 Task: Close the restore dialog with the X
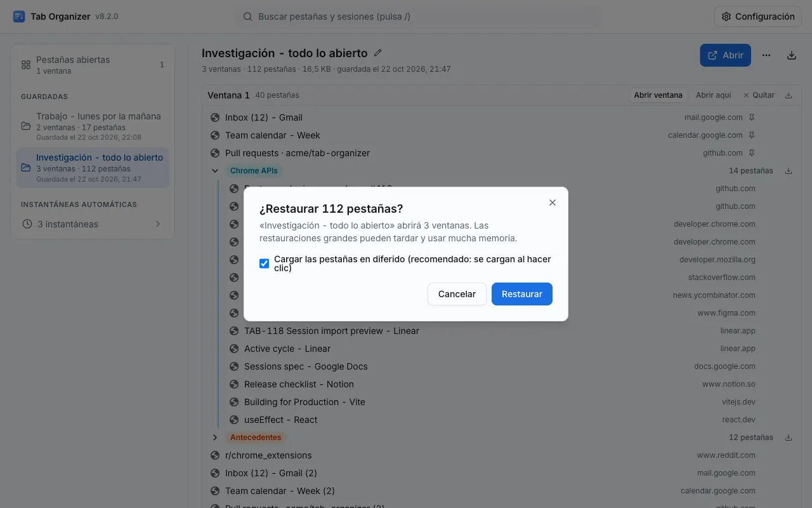(553, 203)
